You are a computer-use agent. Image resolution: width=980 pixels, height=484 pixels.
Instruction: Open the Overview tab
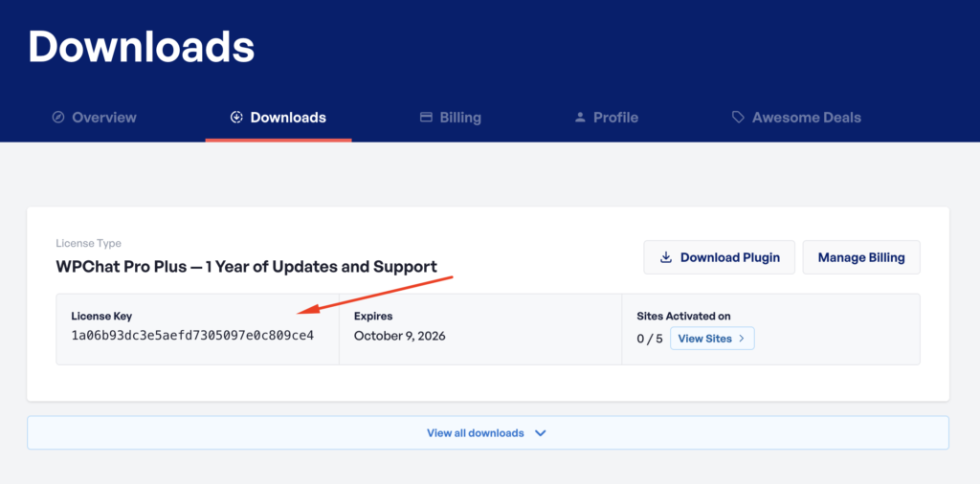coord(103,118)
